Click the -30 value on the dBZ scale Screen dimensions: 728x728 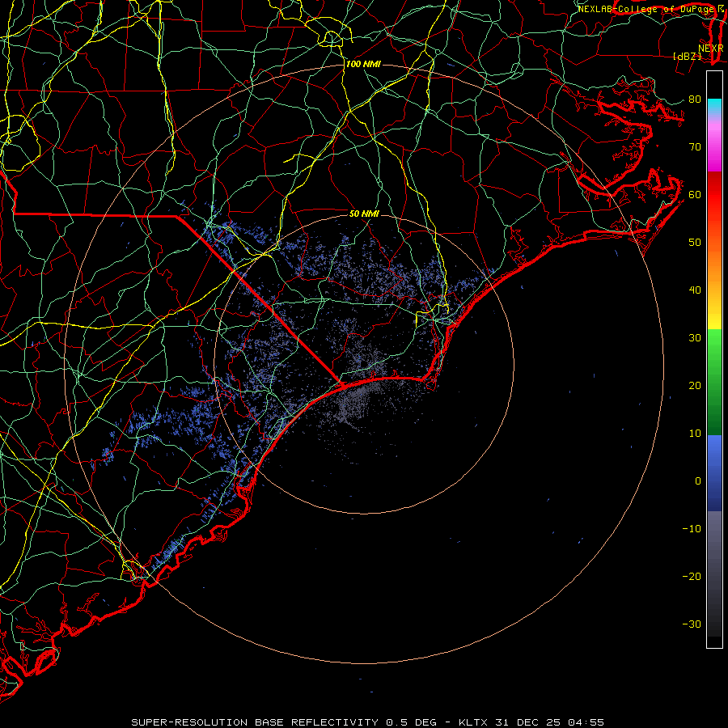pyautogui.click(x=692, y=624)
